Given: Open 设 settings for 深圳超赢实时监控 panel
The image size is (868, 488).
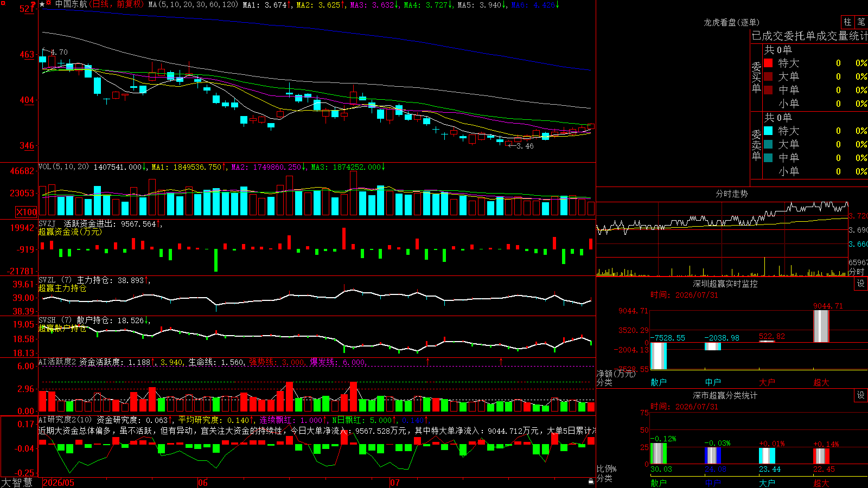Looking at the screenshot, I should coord(861,284).
